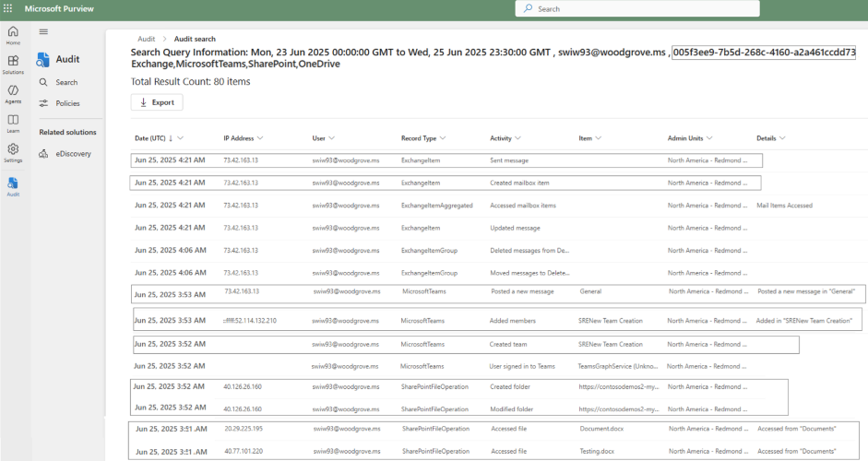Screen dimensions: 868x461
Task: Click the Document.docx item
Action: pyautogui.click(x=601, y=429)
